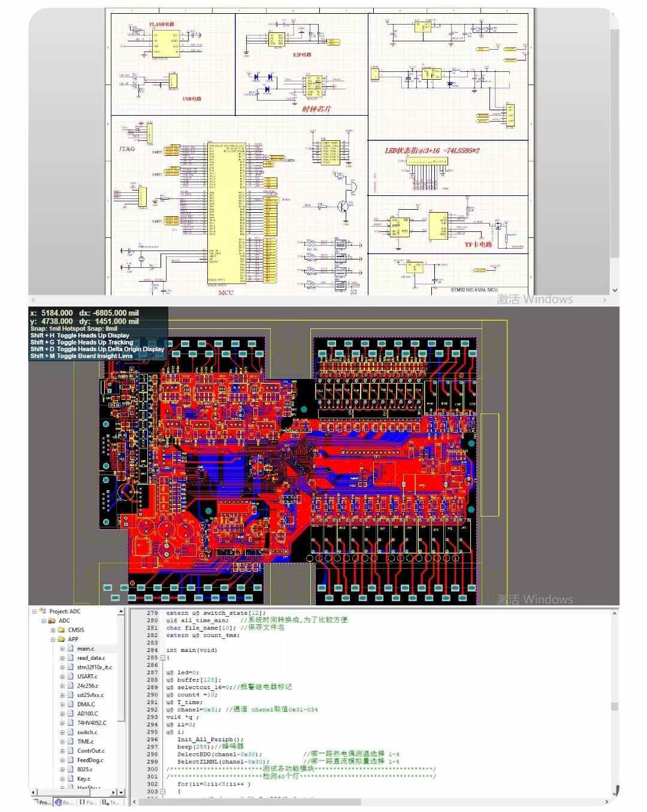Collapse the APP folder
Image resolution: width=647 pixels, height=812 pixels.
pyautogui.click(x=53, y=639)
